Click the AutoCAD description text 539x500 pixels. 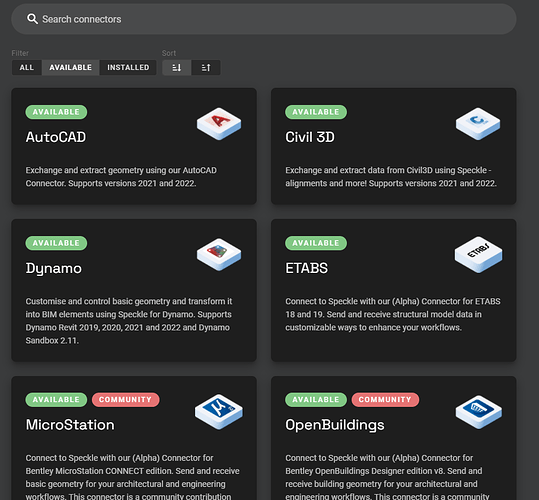point(121,177)
